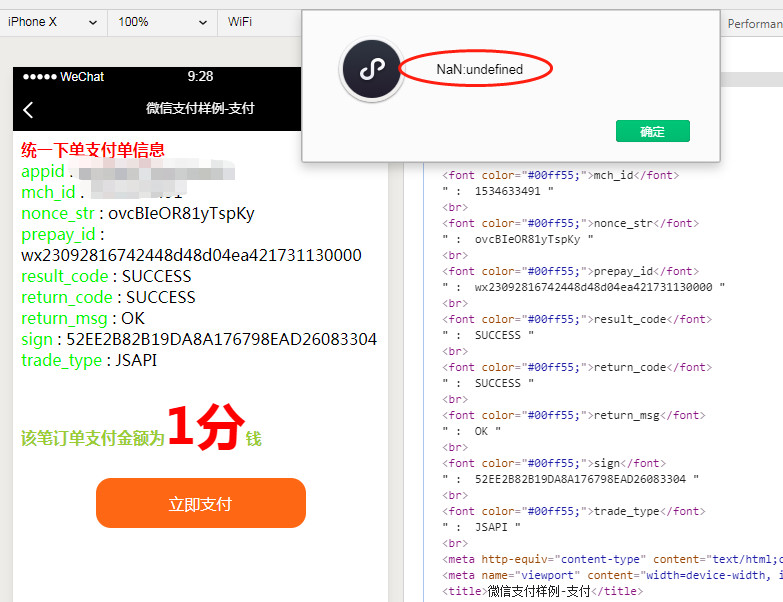Click the meta viewport line in code
The width and height of the screenshot is (783, 602).
612,575
